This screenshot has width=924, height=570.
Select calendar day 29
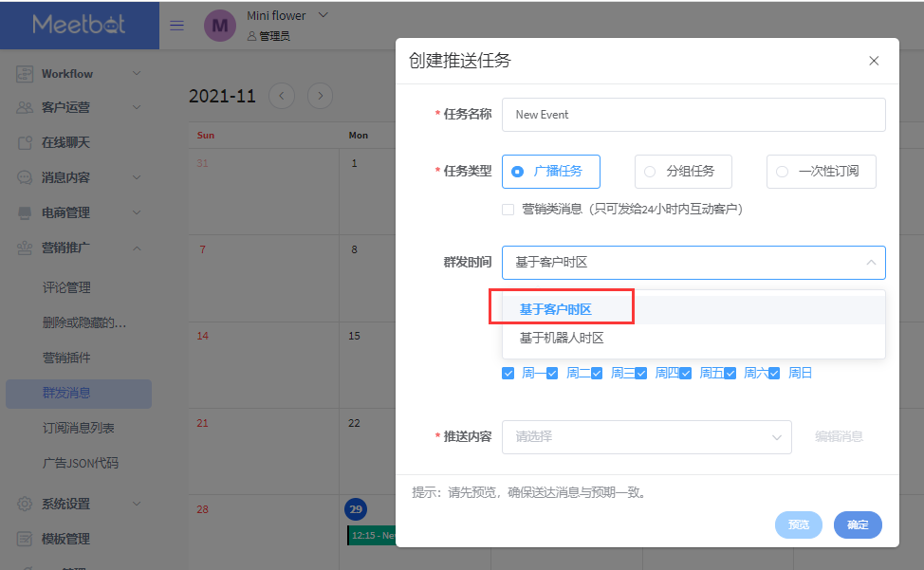[x=356, y=509]
